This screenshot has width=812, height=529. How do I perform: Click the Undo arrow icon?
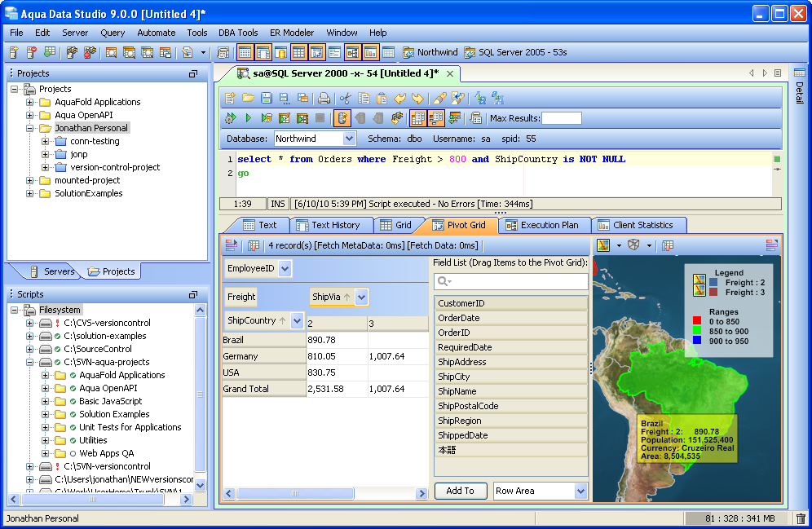pyautogui.click(x=399, y=98)
